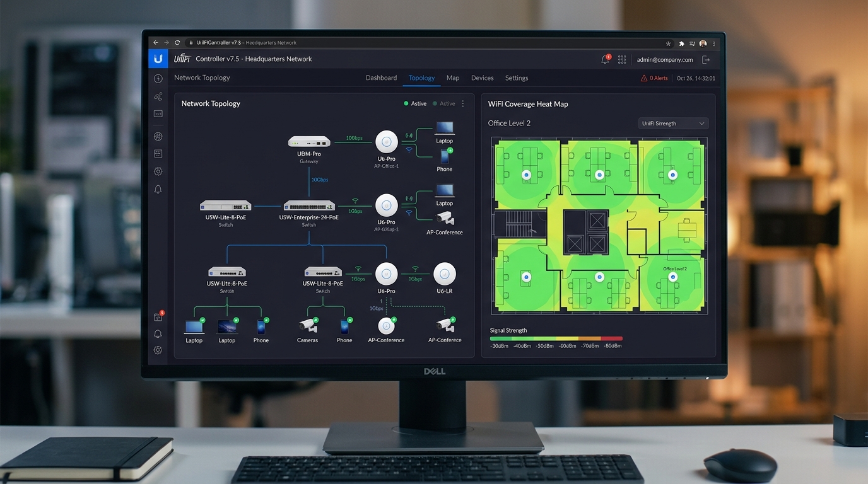Open the topology nodes icon in the sidebar
Viewport: 868px width, 484px height.
158,96
